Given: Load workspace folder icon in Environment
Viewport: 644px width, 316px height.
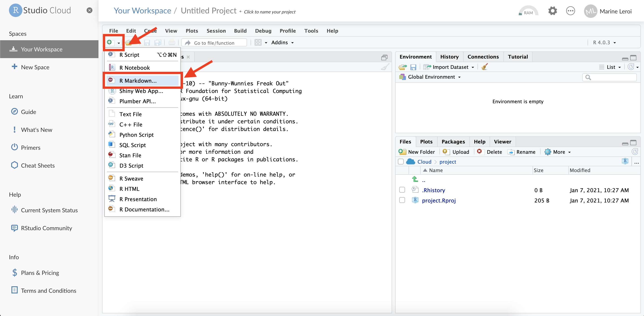Looking at the screenshot, I should [403, 67].
